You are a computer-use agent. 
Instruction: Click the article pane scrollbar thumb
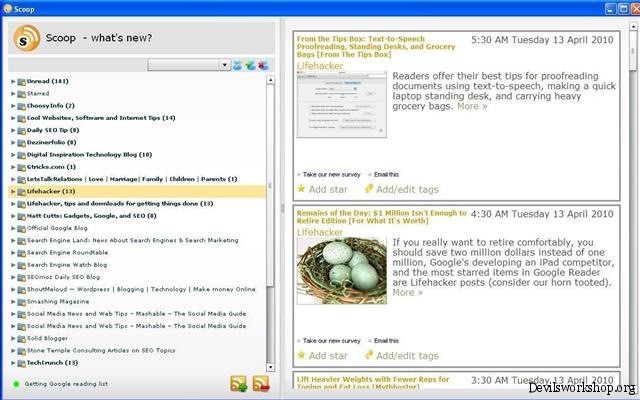[633, 51]
